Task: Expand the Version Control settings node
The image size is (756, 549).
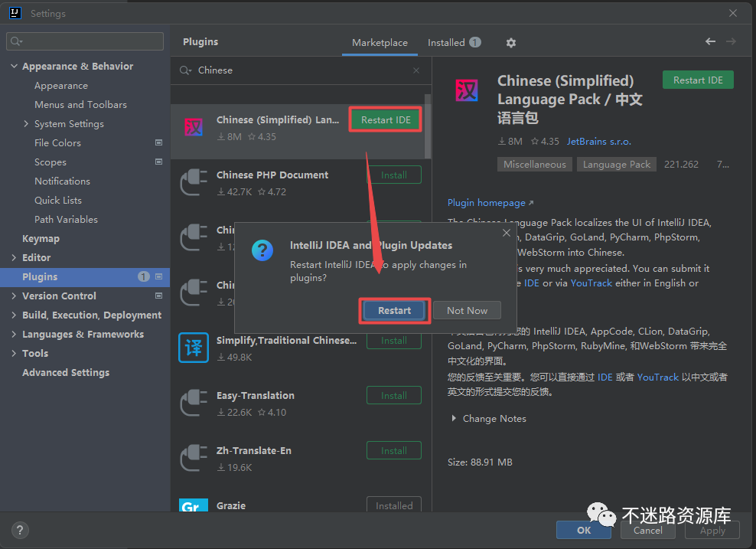Action: [x=15, y=296]
